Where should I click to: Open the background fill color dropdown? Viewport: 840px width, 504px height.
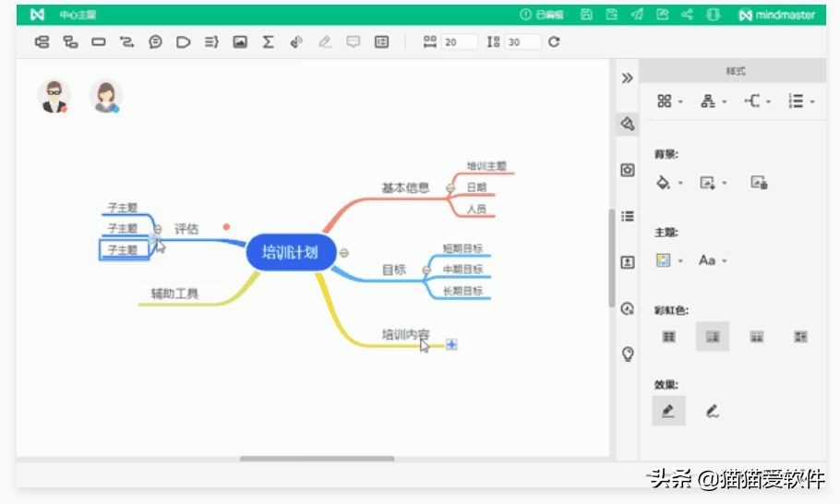click(668, 183)
